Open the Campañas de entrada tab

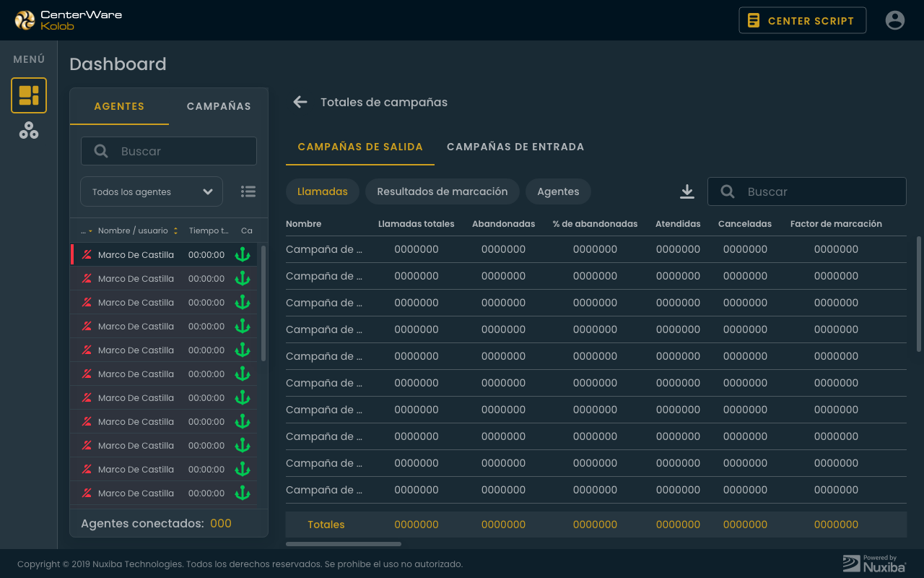[515, 147]
